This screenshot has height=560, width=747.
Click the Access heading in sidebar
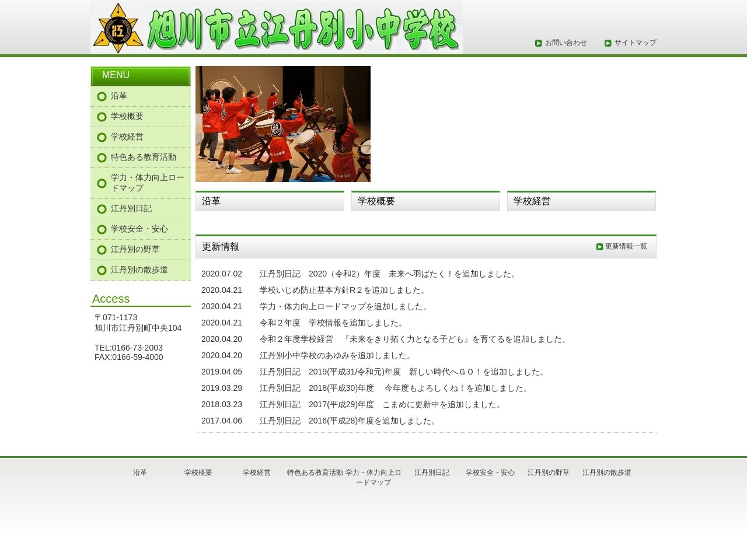click(111, 299)
